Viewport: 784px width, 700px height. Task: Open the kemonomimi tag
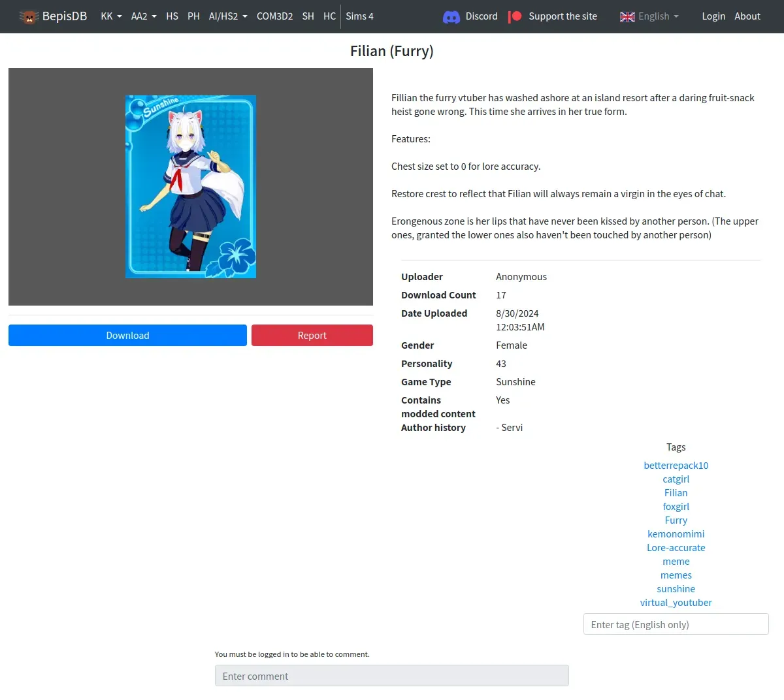click(x=676, y=534)
